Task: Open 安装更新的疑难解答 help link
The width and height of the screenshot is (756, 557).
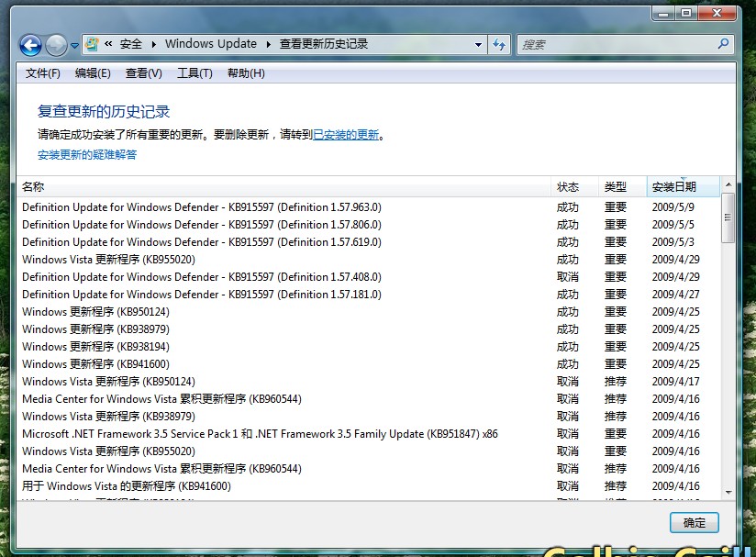Action: [x=87, y=155]
